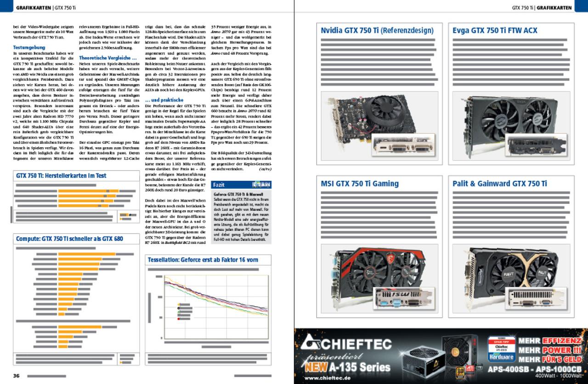Click the heading 'Evga GTX 750 Ti FTW ACX'
Screen dimensions: 588x384
point(495,31)
